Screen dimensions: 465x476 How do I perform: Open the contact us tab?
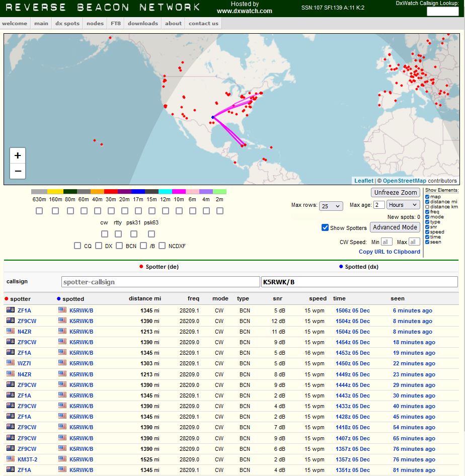point(203,23)
